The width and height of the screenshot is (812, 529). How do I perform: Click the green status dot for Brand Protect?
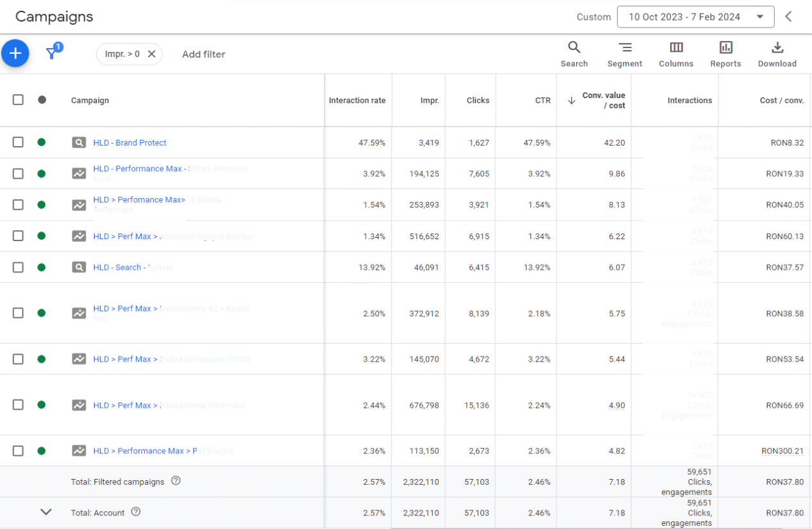[x=42, y=142]
